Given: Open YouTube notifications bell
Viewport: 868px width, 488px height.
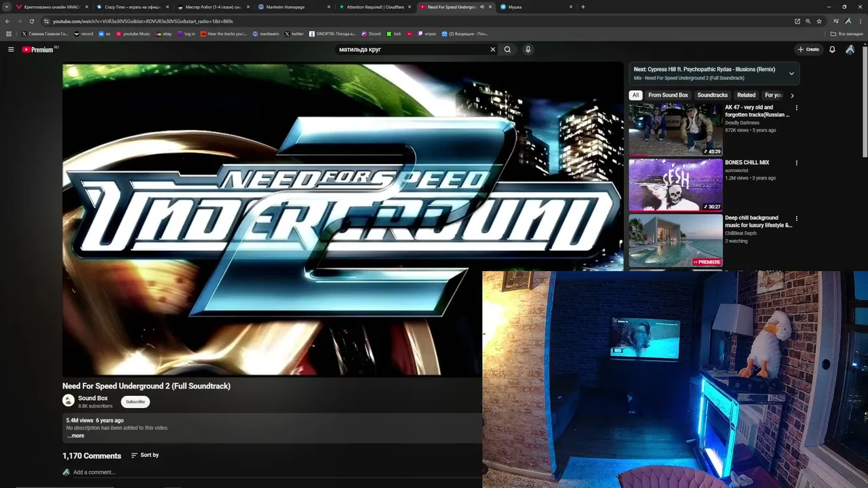Looking at the screenshot, I should point(832,49).
